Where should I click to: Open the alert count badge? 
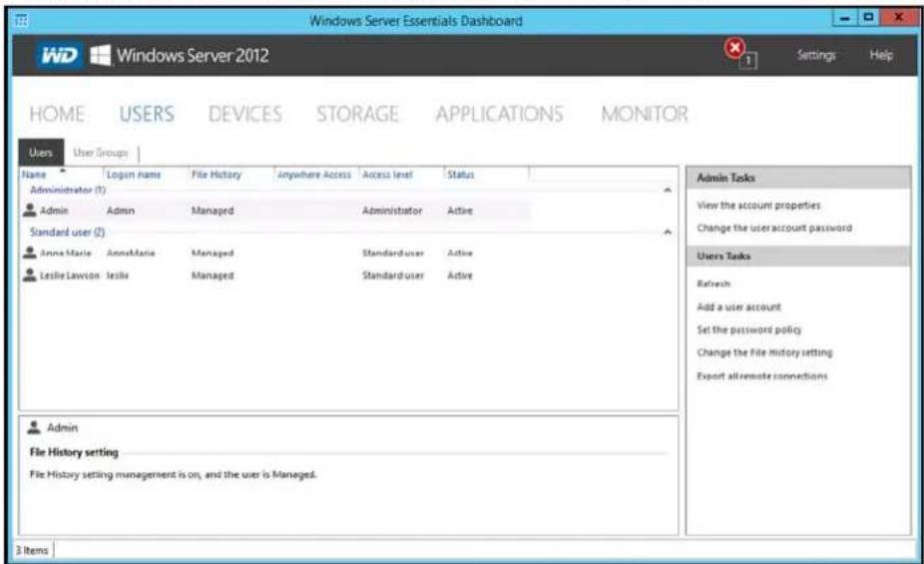(x=748, y=60)
